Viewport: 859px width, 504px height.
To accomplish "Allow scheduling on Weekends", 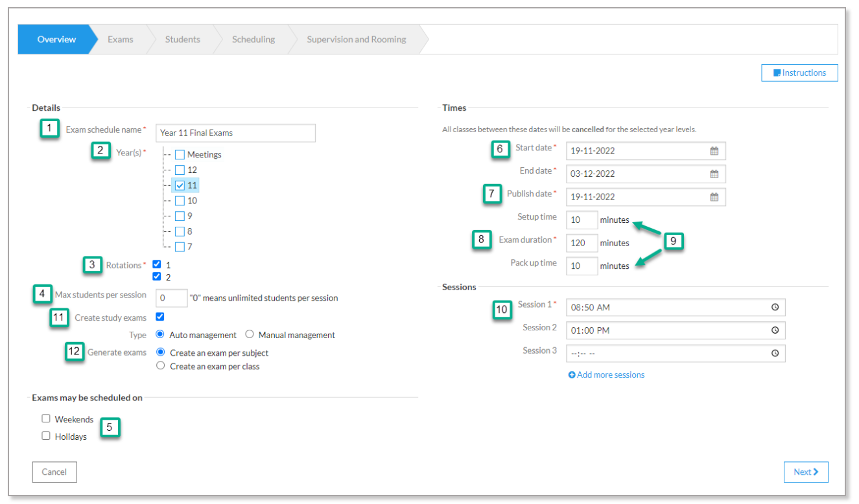I will pos(46,418).
